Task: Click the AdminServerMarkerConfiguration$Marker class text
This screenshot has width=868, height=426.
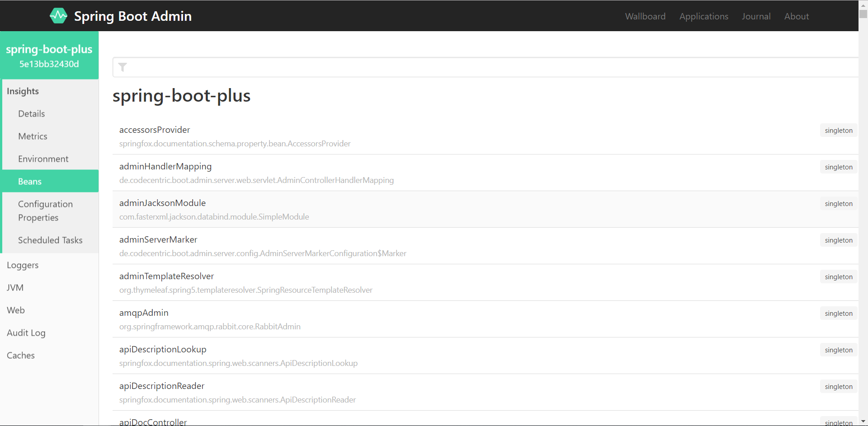Action: pos(263,253)
